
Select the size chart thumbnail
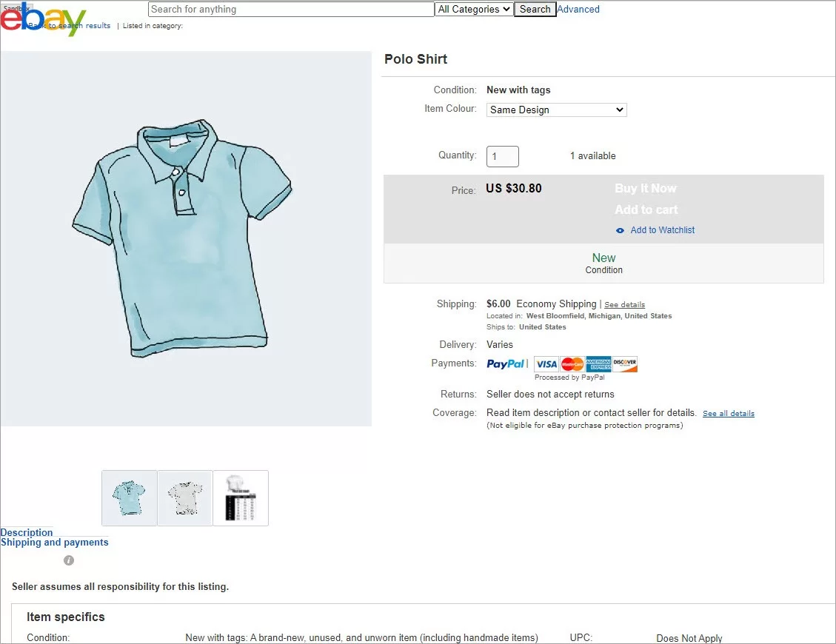[240, 497]
